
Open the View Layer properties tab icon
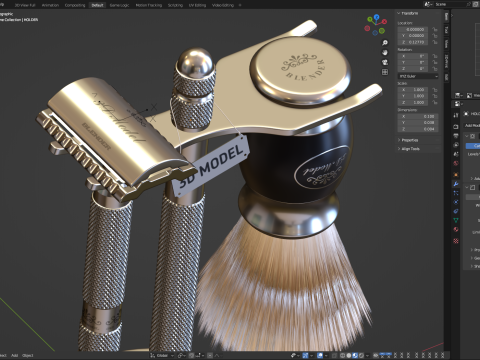pyautogui.click(x=456, y=145)
